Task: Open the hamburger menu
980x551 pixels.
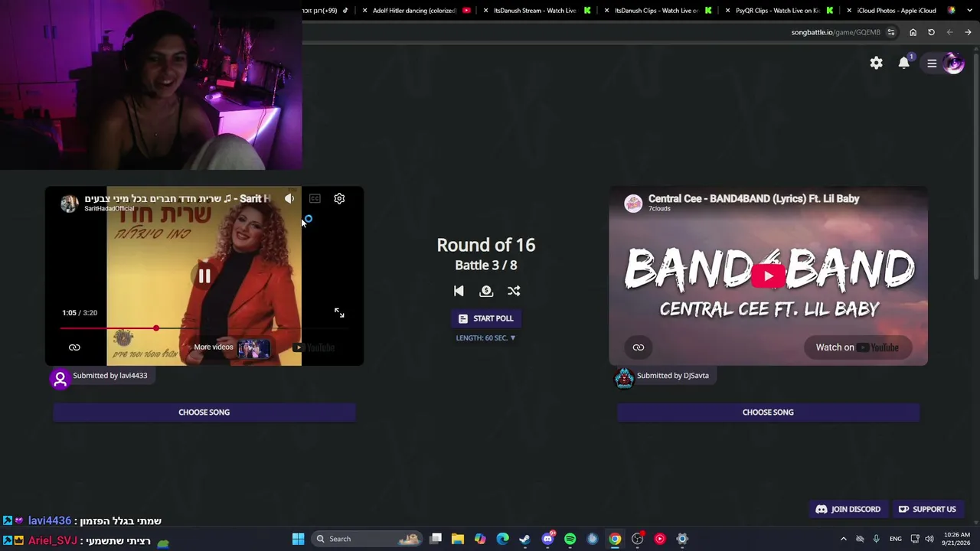Action: point(932,63)
